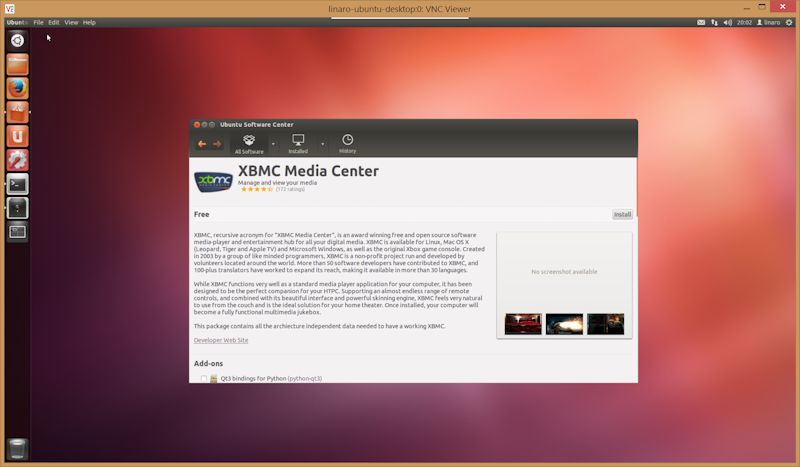Click the VNC Viewer title bar icon
This screenshot has height=467, width=800.
coord(10,9)
